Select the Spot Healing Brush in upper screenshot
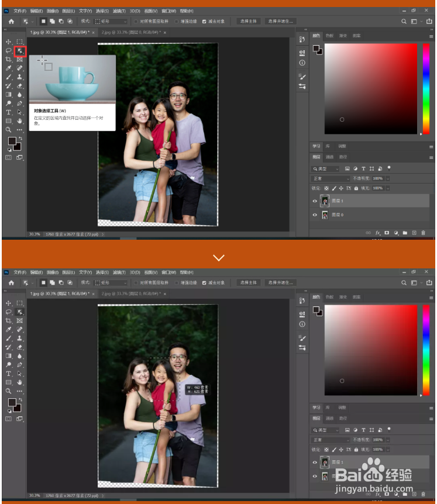437x504 pixels. (x=20, y=68)
